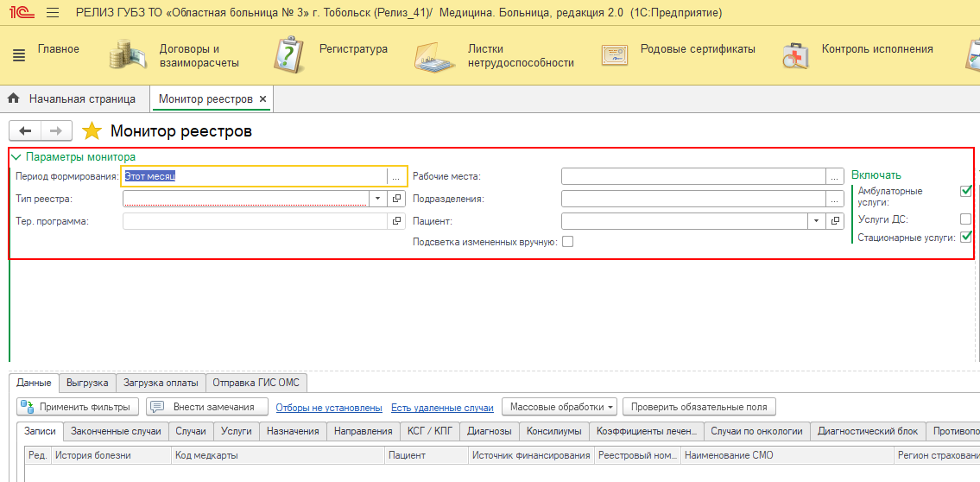
Task: Click the Рабочие места input field
Action: click(x=692, y=176)
